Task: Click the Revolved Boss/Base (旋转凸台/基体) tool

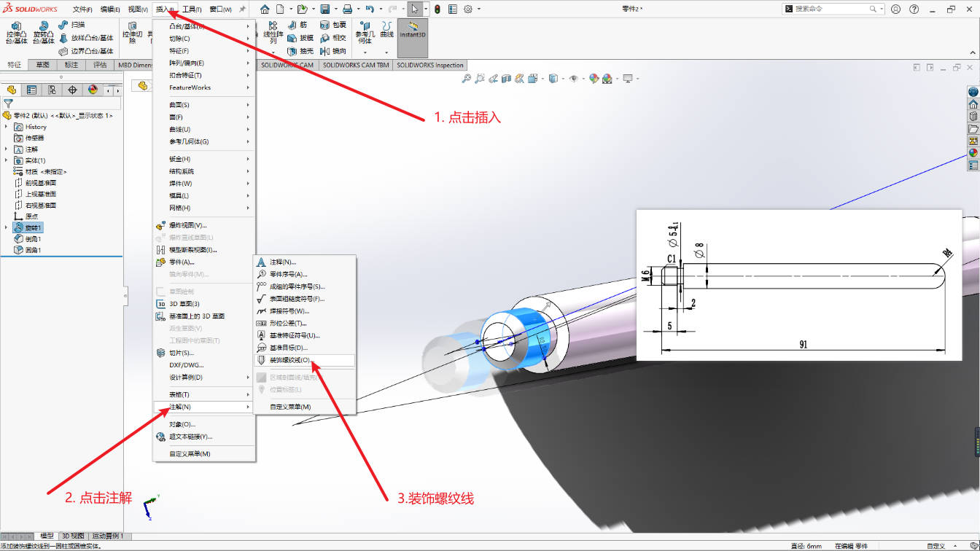Action: click(x=44, y=33)
